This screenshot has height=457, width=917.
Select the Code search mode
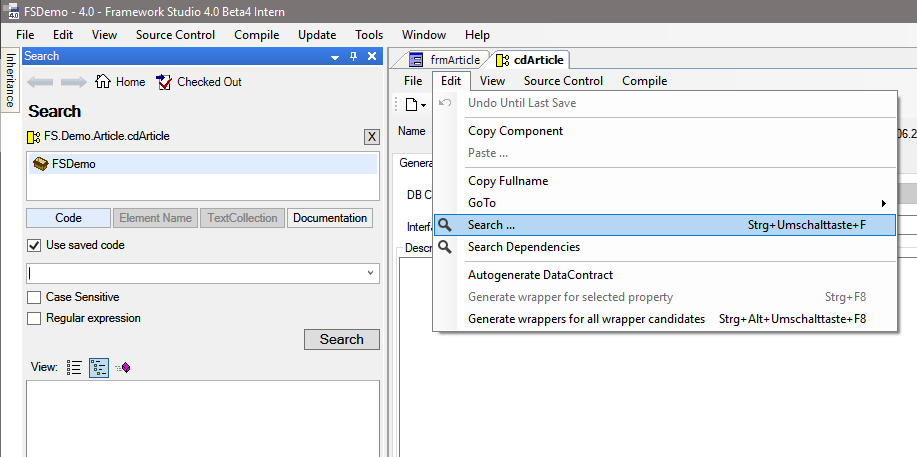click(68, 218)
